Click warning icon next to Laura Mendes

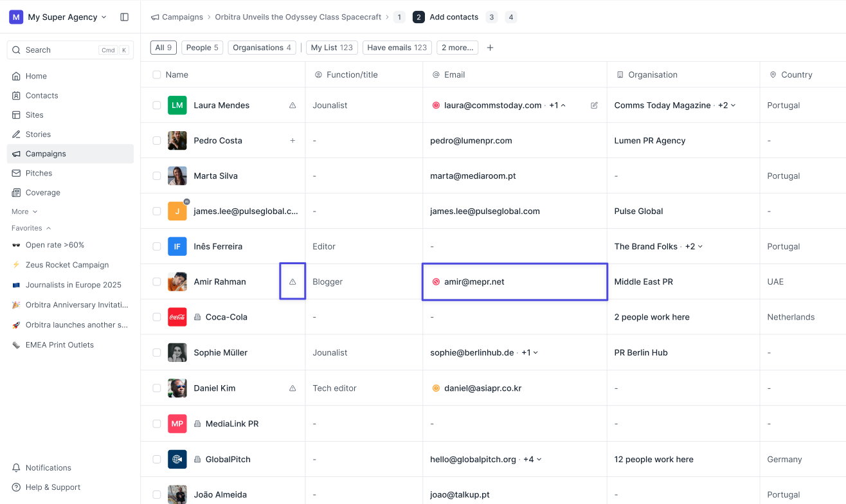coord(292,105)
